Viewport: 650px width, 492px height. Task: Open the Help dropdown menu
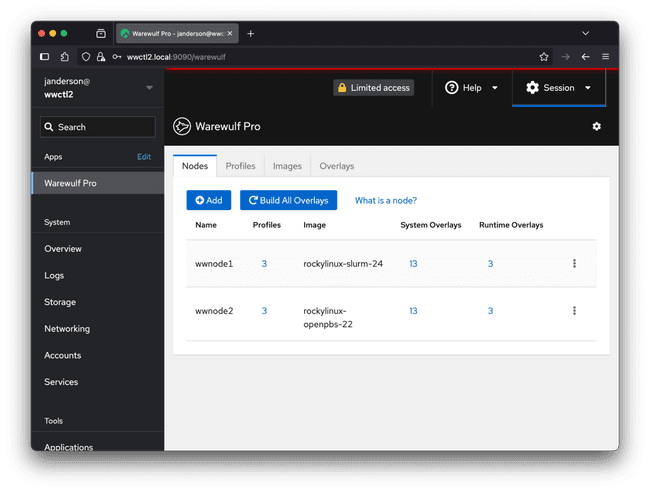[x=471, y=88]
